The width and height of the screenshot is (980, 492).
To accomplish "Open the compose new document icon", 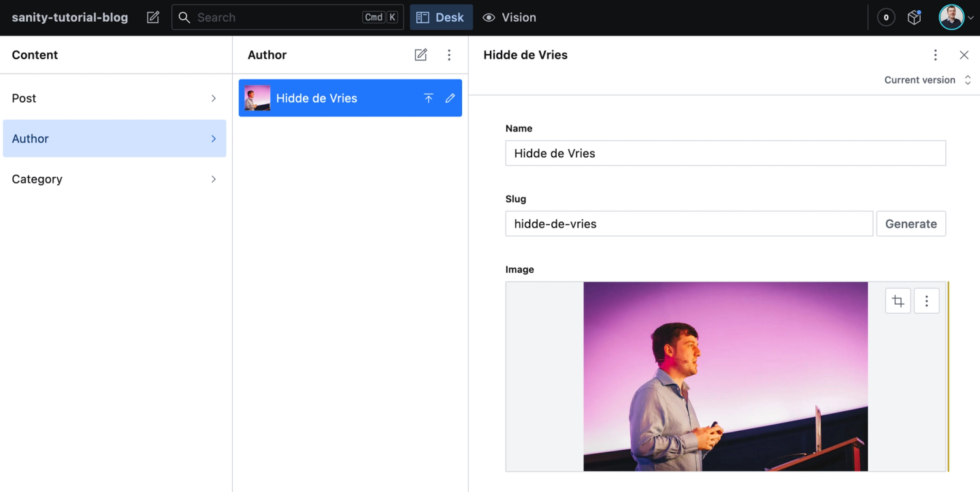I will [152, 17].
